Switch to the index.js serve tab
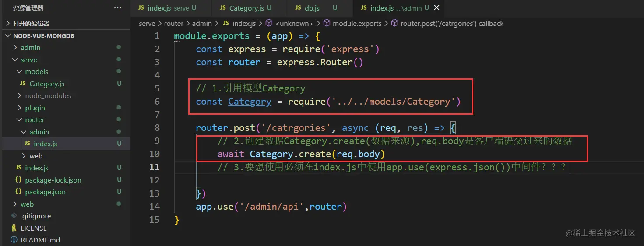Image resolution: width=644 pixels, height=246 pixels. tap(171, 8)
